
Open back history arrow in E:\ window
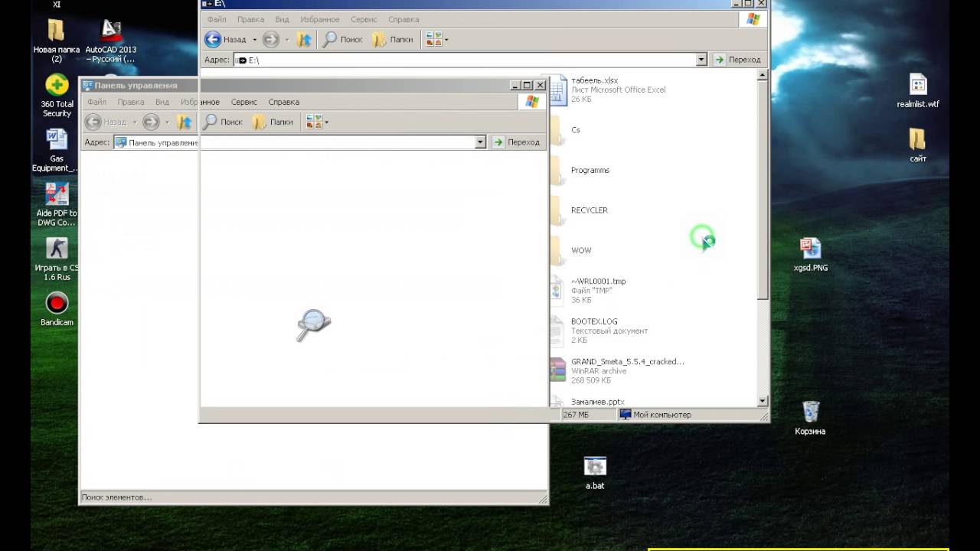pyautogui.click(x=253, y=39)
